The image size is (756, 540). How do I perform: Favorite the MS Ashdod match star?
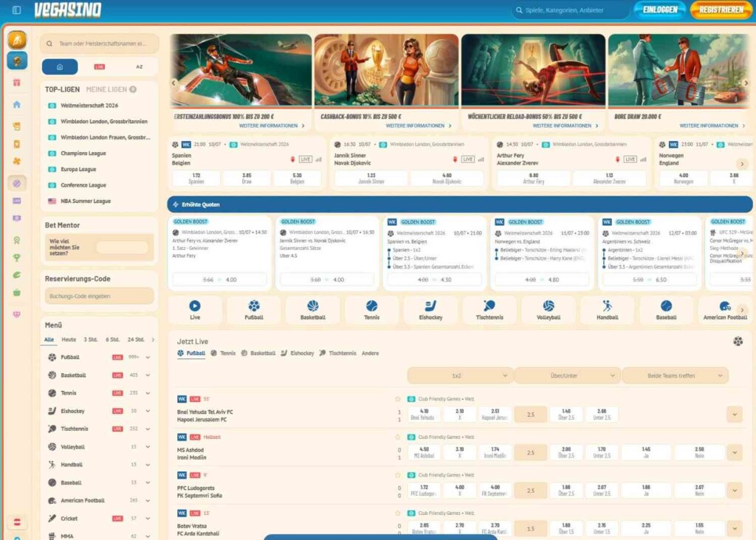click(x=397, y=437)
